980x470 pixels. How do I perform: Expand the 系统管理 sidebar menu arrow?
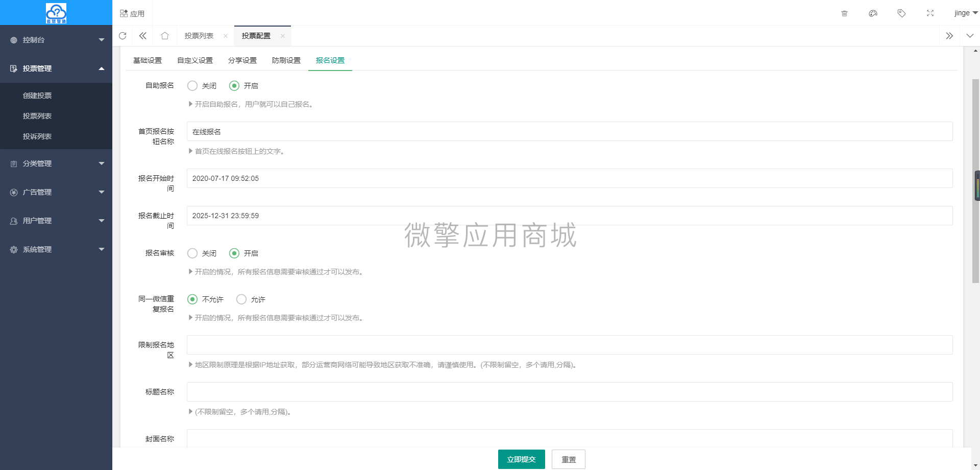(x=102, y=249)
